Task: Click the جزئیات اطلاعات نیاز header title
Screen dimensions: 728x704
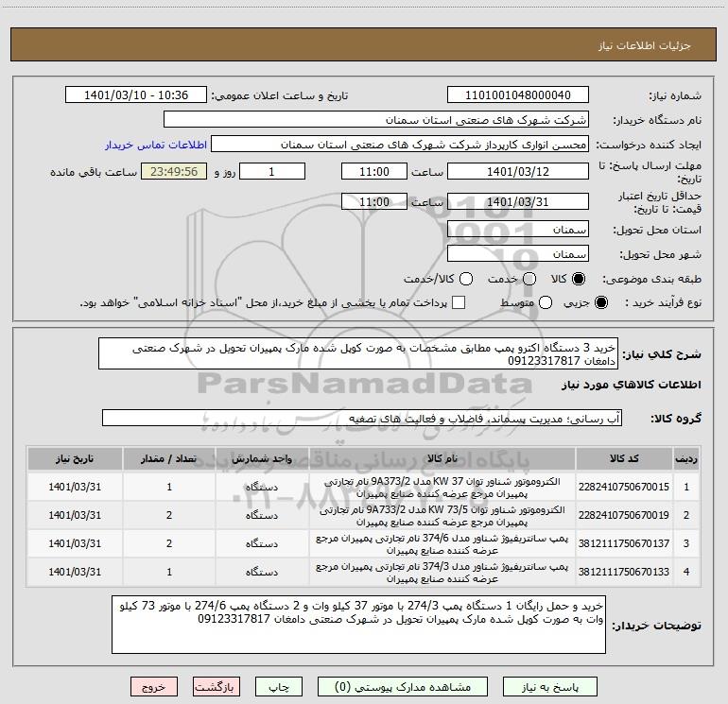Action: tap(645, 45)
